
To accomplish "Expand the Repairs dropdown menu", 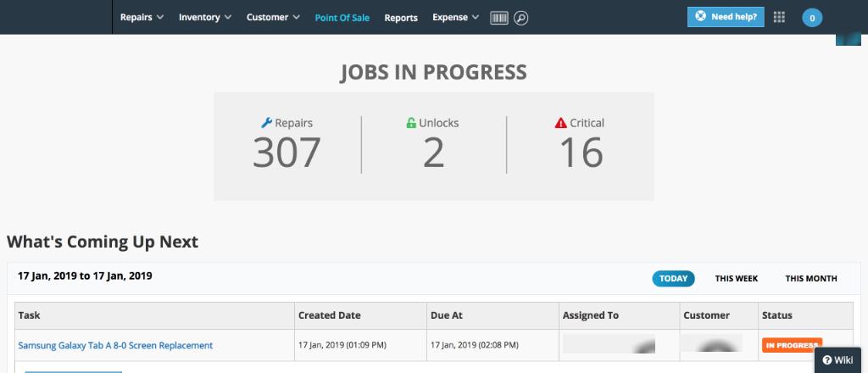I will (x=142, y=17).
